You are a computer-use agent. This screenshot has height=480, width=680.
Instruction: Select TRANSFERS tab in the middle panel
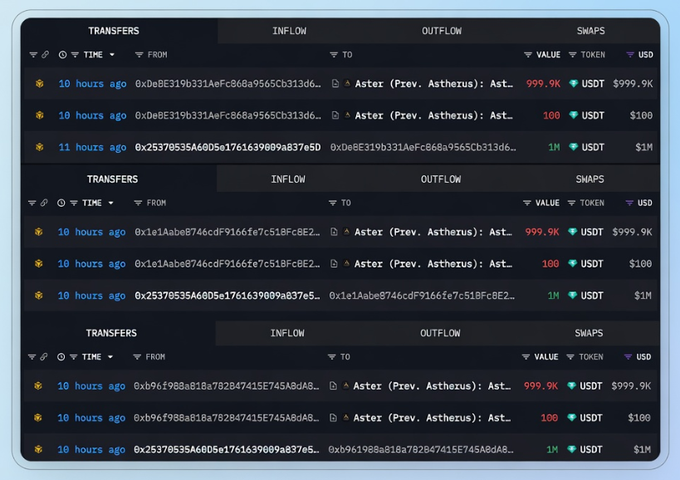pyautogui.click(x=112, y=179)
